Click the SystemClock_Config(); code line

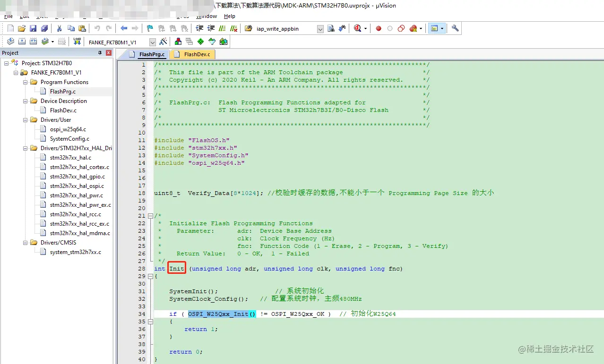click(x=209, y=299)
